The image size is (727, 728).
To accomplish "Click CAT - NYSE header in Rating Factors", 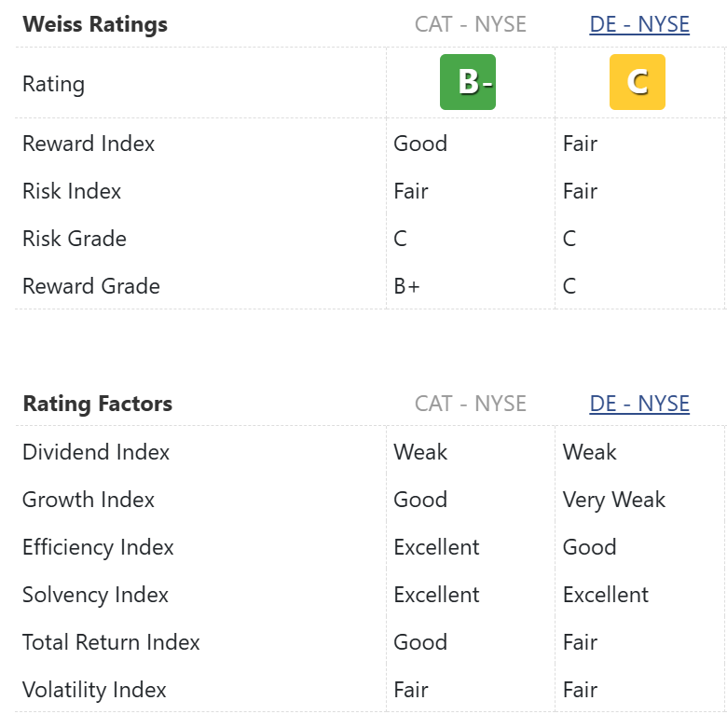I will (471, 404).
